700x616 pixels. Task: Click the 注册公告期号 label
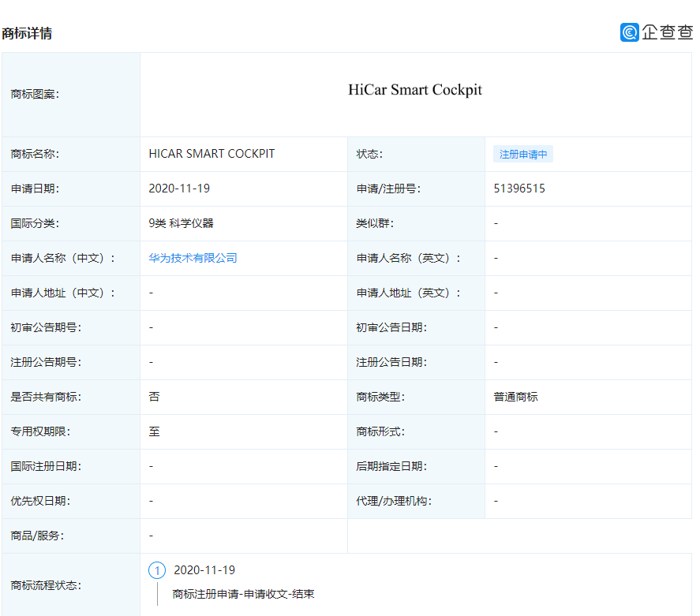pyautogui.click(x=46, y=362)
